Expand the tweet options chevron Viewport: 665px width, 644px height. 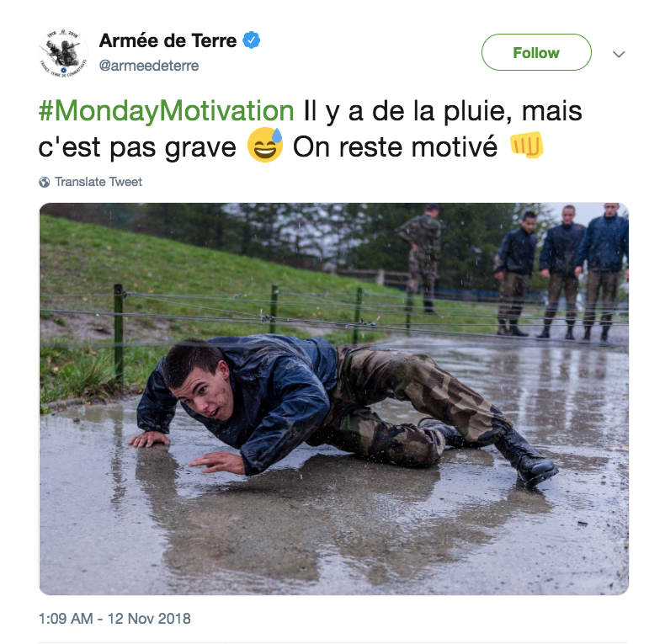(619, 55)
